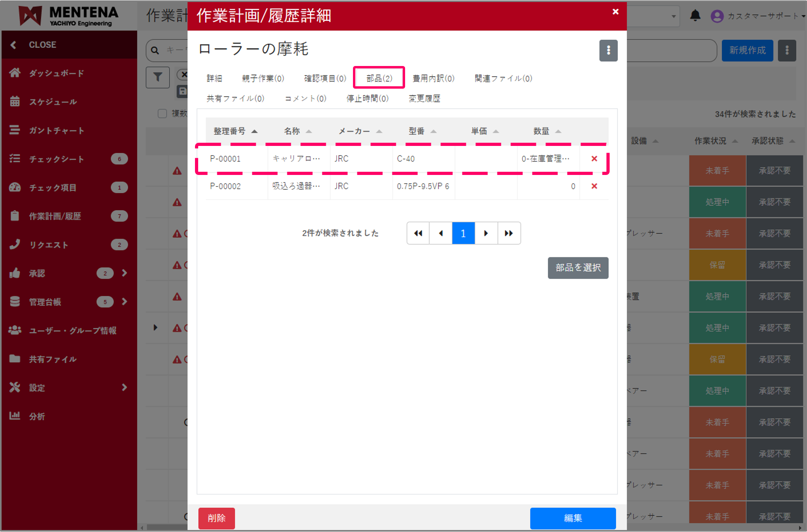The width and height of the screenshot is (807, 532).
Task: Open the Schedule calendar item
Action: 15,101
